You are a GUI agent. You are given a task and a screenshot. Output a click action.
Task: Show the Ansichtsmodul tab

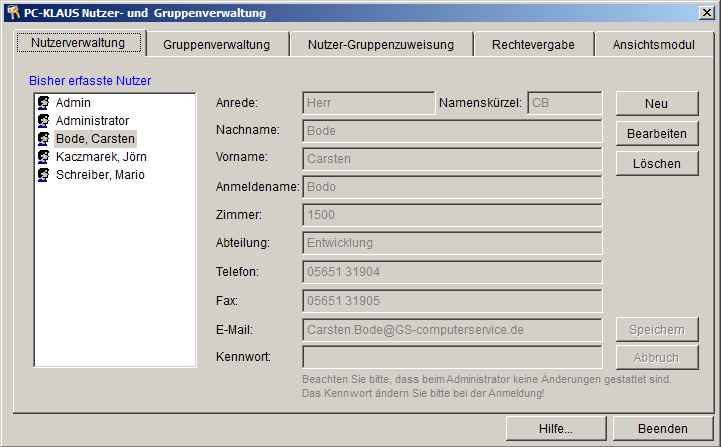click(653, 45)
